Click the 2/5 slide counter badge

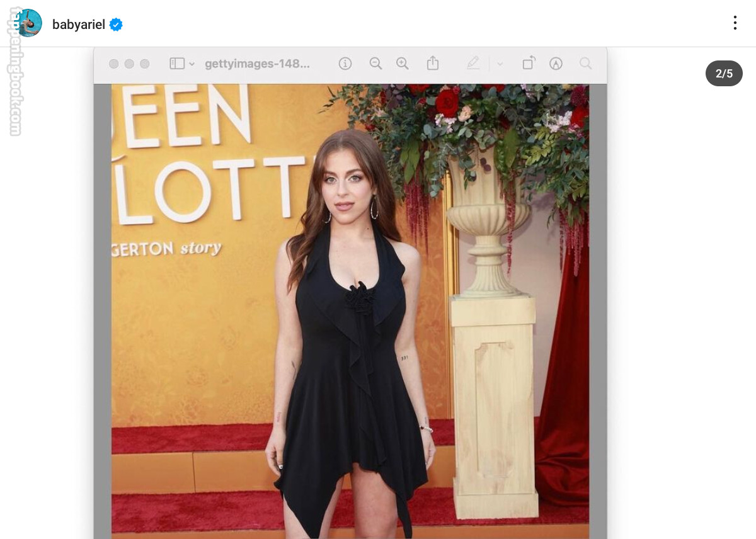pos(724,74)
